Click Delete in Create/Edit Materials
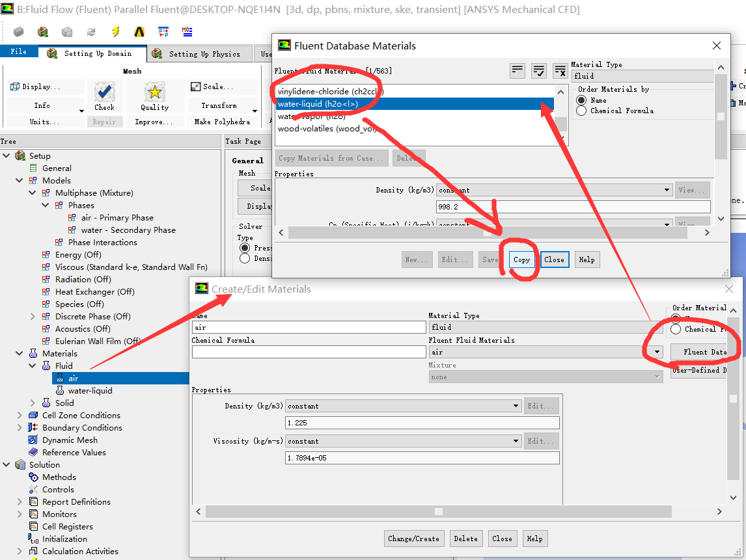This screenshot has height=560, width=746. point(466,539)
